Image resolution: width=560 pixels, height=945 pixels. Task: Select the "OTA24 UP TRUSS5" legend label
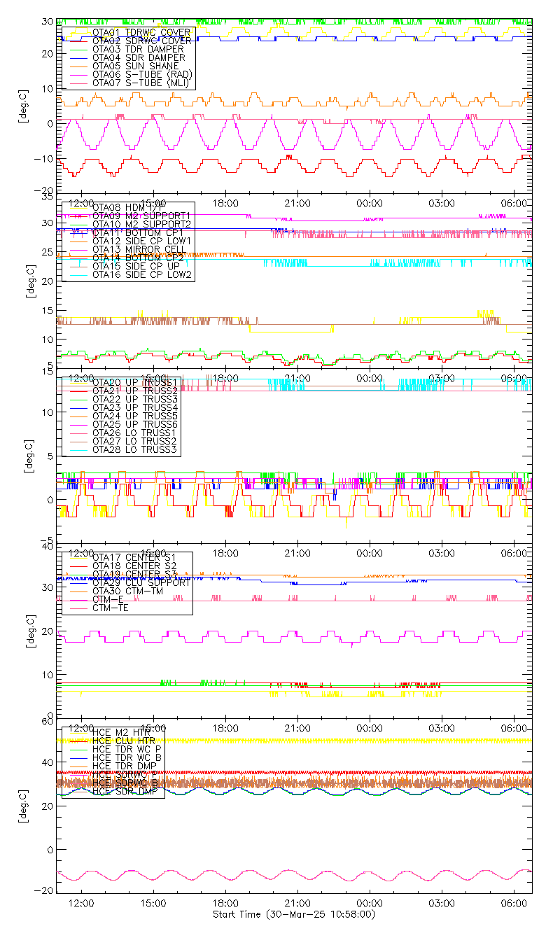click(x=136, y=416)
